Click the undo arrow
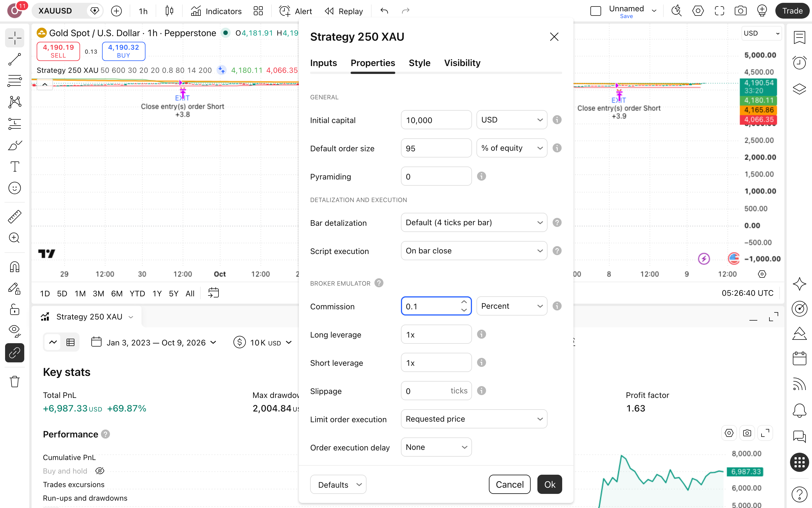The width and height of the screenshot is (812, 508). click(x=384, y=11)
